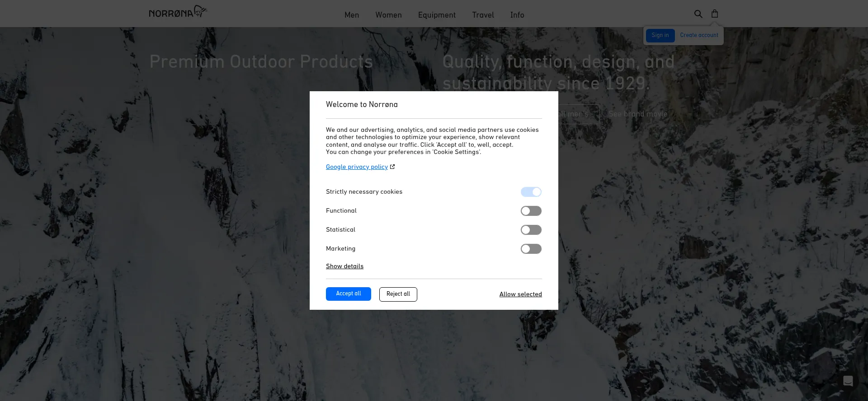Open the search magnifier icon
Screen dimensions: 868x401
(x=698, y=14)
